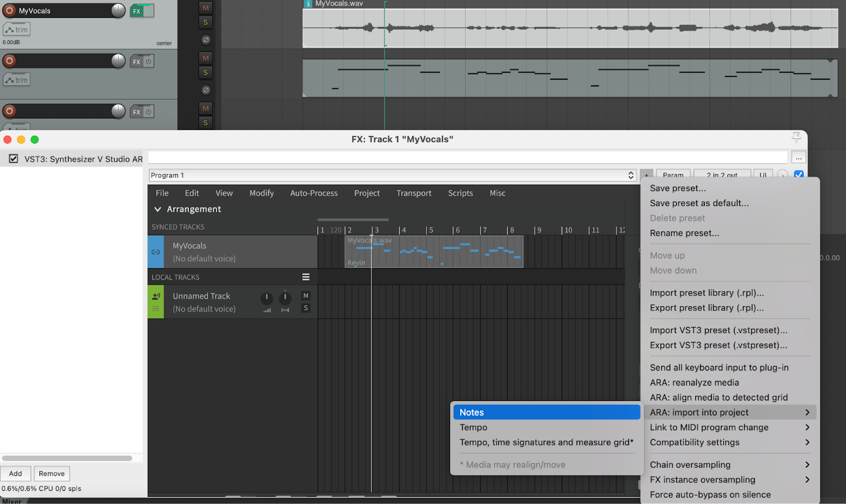
Task: Arm record on the MyVocals track
Action: (x=10, y=11)
